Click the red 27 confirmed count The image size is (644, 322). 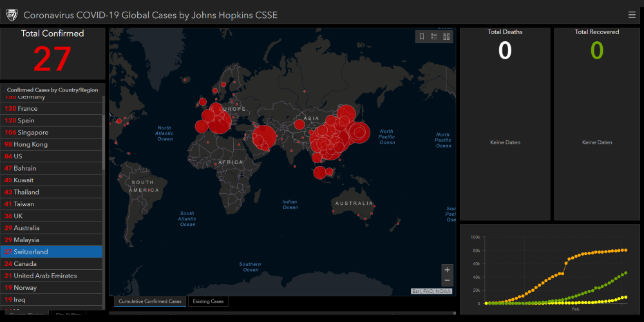click(53, 58)
